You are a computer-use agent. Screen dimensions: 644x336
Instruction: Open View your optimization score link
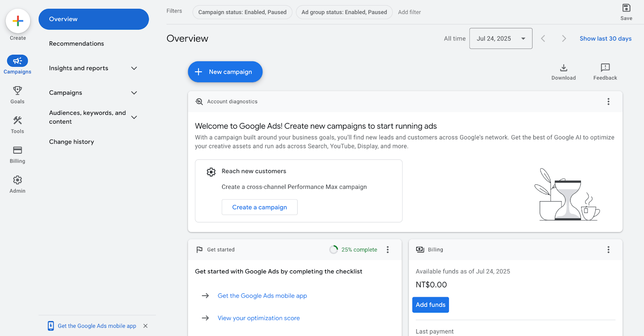(x=259, y=318)
